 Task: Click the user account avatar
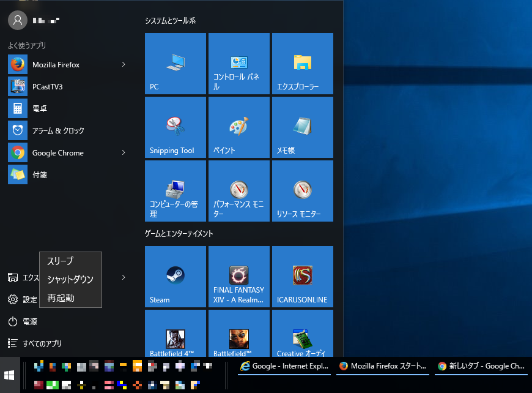tap(18, 20)
